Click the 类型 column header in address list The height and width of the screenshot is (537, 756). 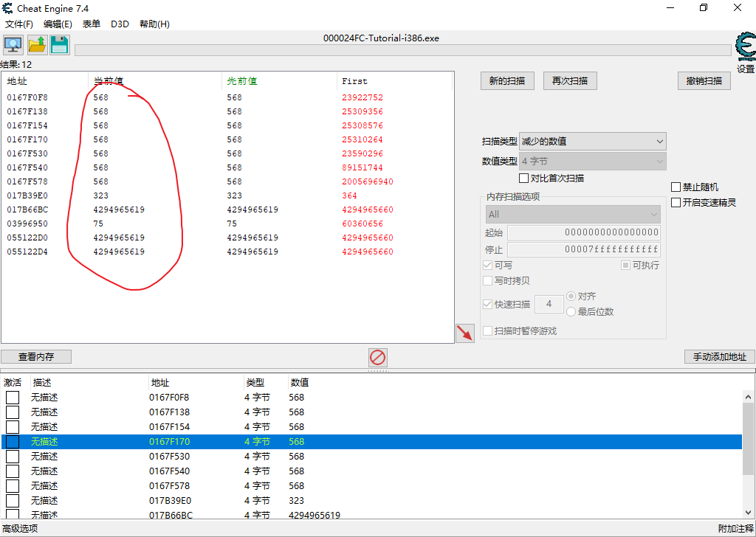(x=255, y=383)
